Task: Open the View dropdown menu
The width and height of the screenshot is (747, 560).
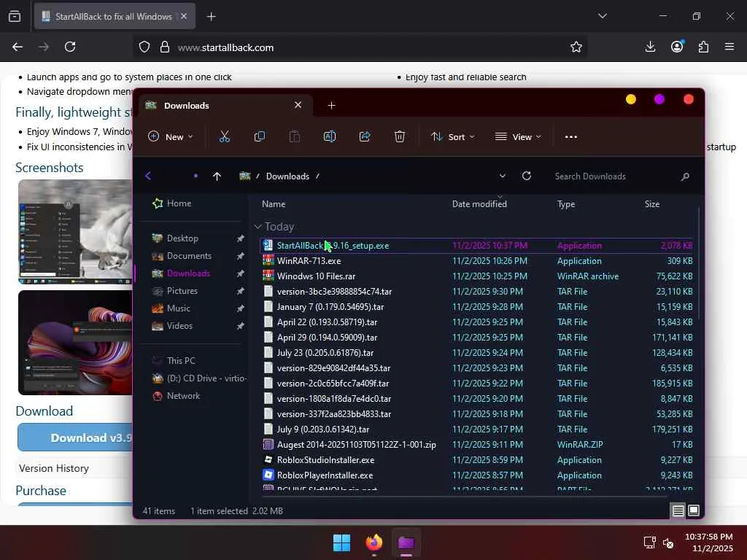Action: pos(518,136)
